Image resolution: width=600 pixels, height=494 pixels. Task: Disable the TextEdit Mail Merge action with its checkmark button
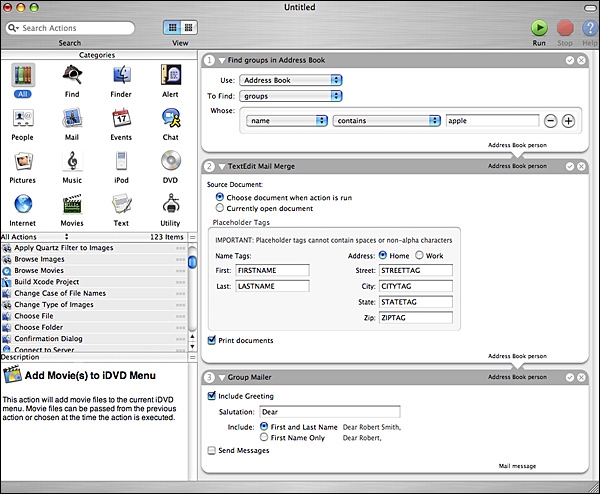coord(569,166)
